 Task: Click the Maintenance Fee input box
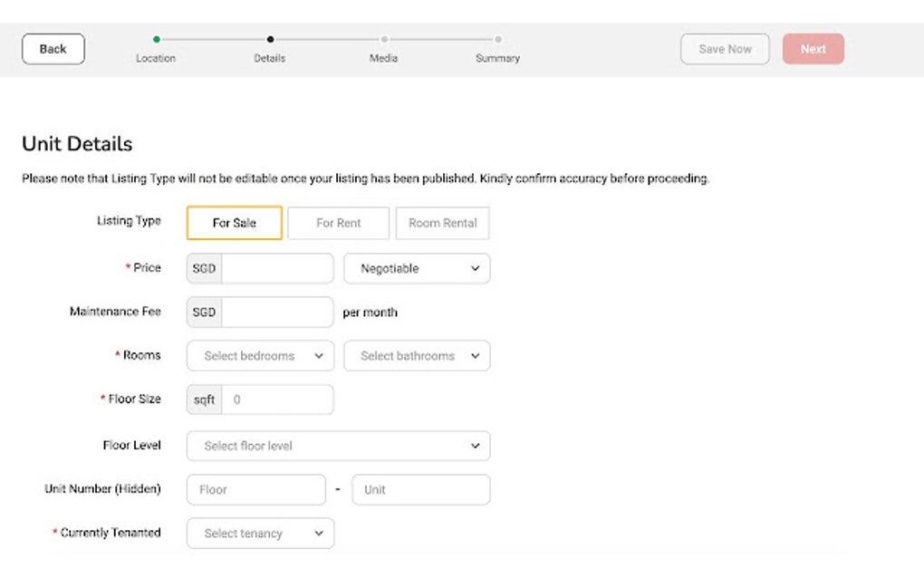(276, 312)
